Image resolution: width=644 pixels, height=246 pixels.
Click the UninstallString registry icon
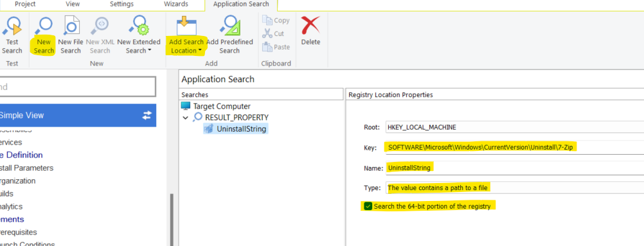pos(209,129)
